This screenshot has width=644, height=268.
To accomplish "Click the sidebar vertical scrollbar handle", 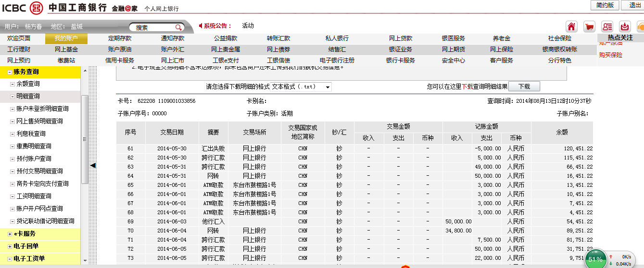I will click(x=85, y=139).
